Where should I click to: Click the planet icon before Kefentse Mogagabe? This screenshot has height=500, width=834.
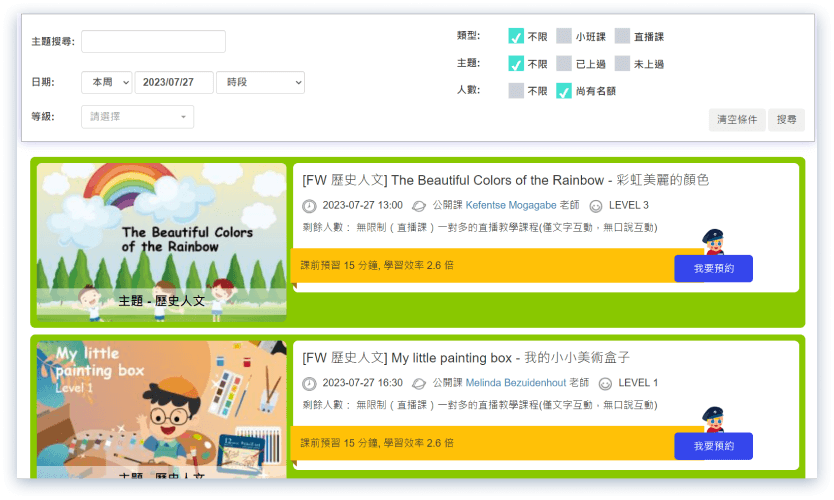(x=419, y=206)
